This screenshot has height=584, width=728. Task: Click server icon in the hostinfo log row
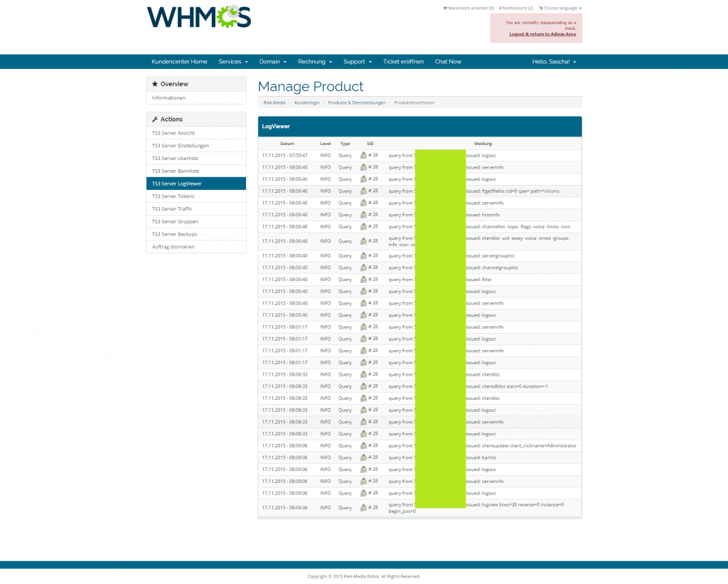pyautogui.click(x=363, y=214)
